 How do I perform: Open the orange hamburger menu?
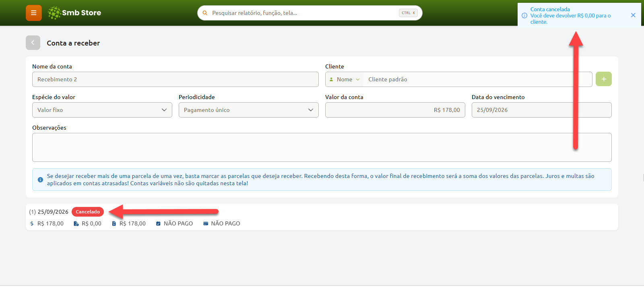34,13
